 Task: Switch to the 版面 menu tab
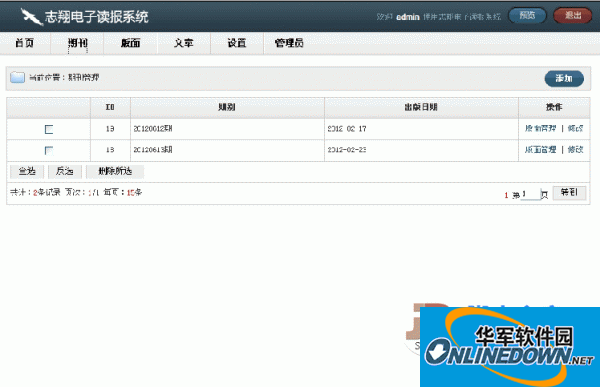(130, 43)
